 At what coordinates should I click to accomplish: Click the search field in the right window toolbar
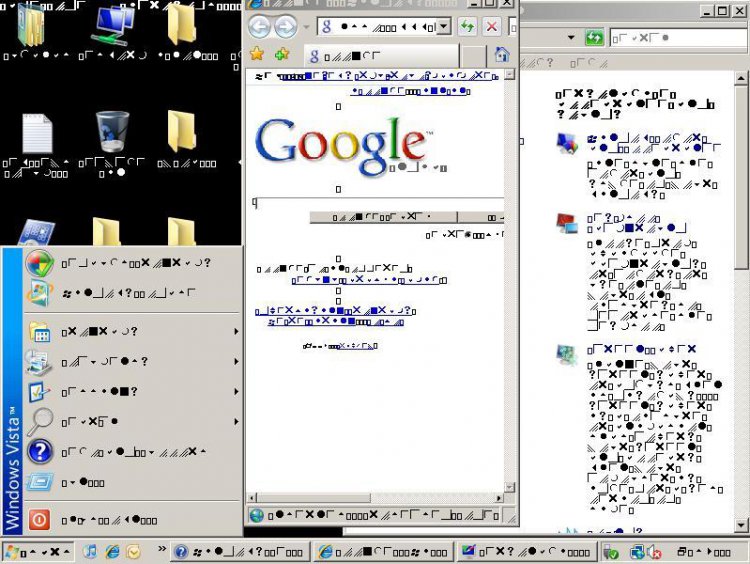click(678, 37)
